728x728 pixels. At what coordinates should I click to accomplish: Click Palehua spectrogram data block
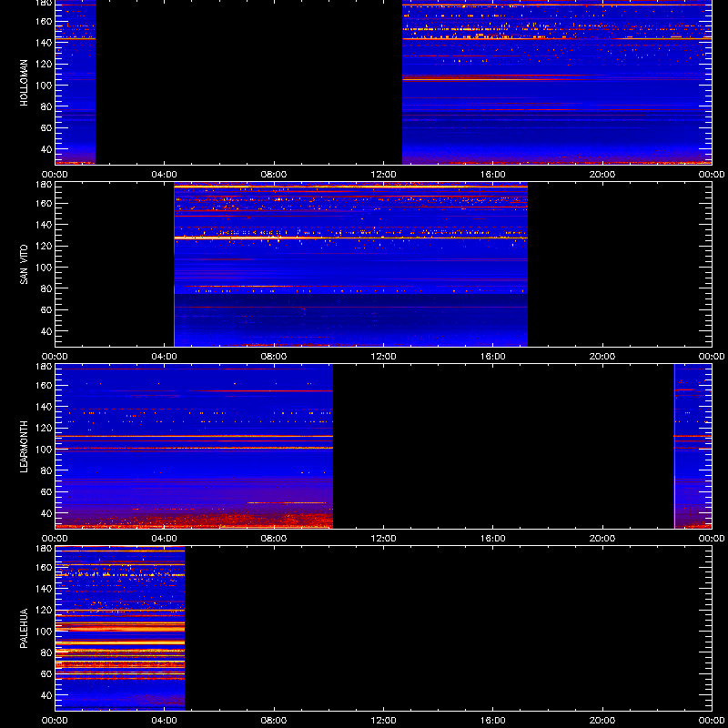pos(120,628)
